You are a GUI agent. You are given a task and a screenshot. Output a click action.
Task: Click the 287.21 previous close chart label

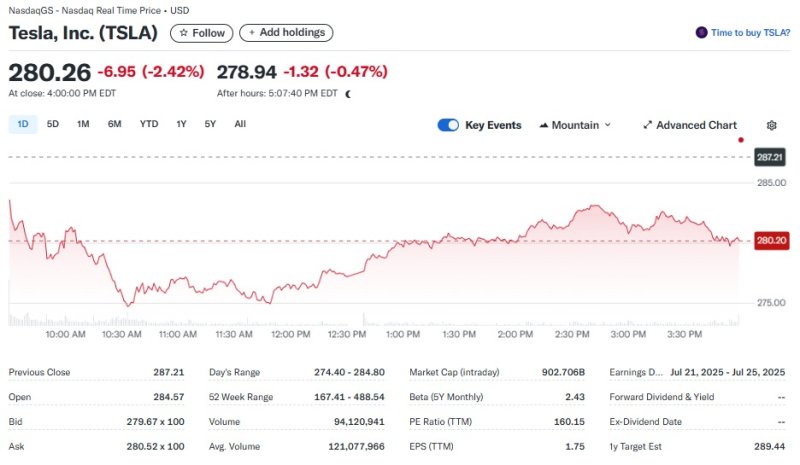769,158
